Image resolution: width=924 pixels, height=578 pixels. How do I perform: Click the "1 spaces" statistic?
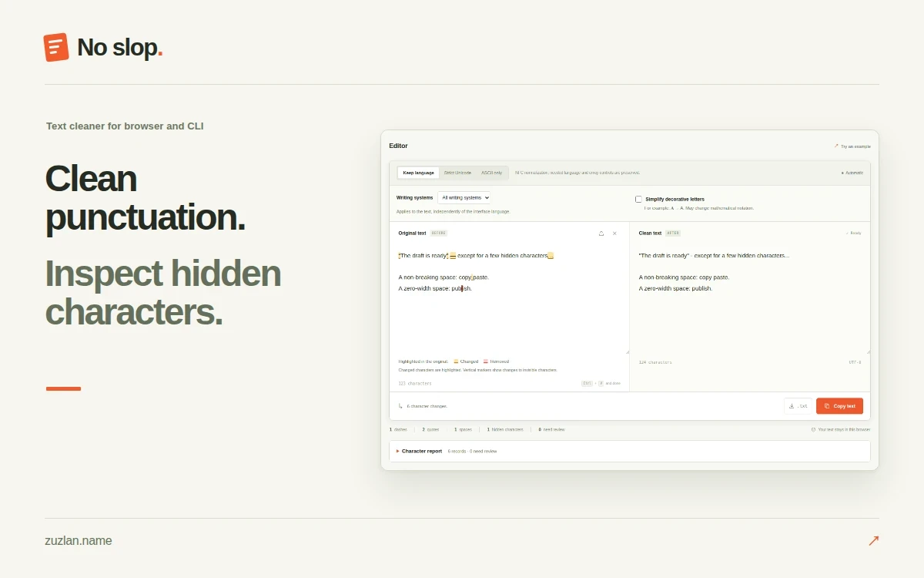pos(463,429)
